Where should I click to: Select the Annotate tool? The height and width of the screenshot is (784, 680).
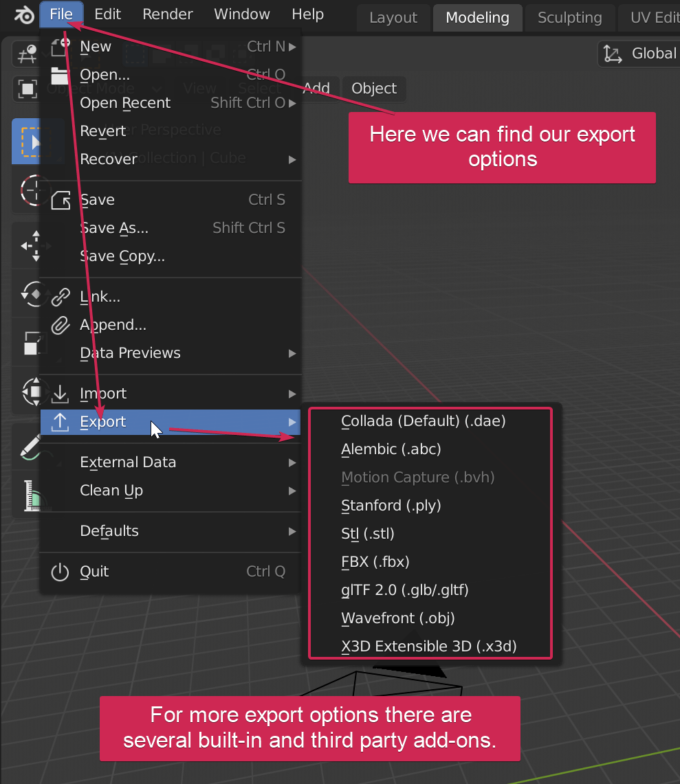click(x=28, y=447)
